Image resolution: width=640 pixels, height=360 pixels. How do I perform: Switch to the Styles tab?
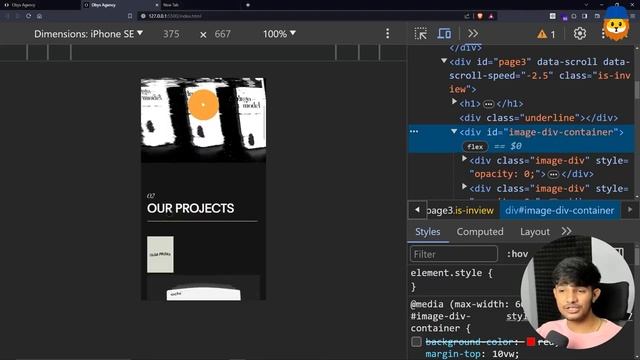(427, 232)
